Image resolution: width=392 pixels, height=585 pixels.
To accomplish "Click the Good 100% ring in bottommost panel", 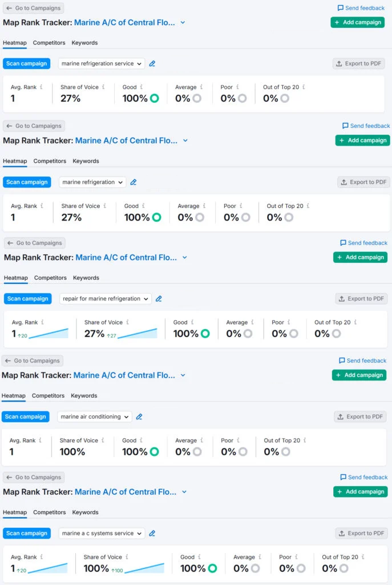I will point(213,568).
